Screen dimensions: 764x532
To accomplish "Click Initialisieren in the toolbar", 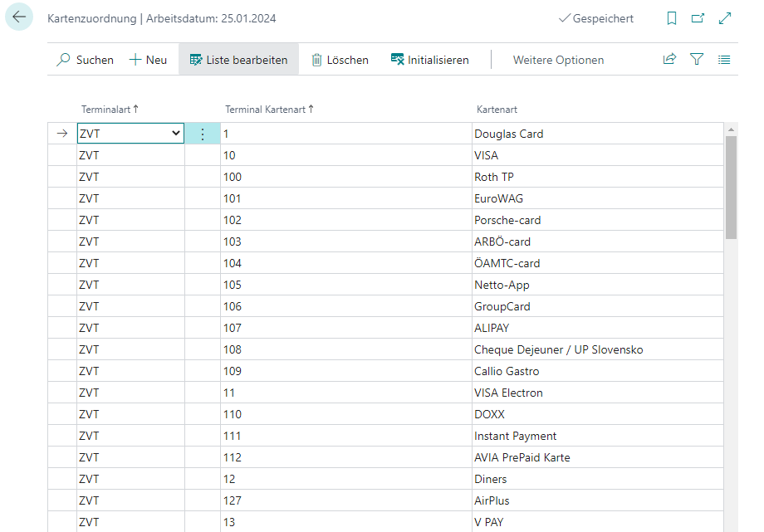I will [429, 60].
